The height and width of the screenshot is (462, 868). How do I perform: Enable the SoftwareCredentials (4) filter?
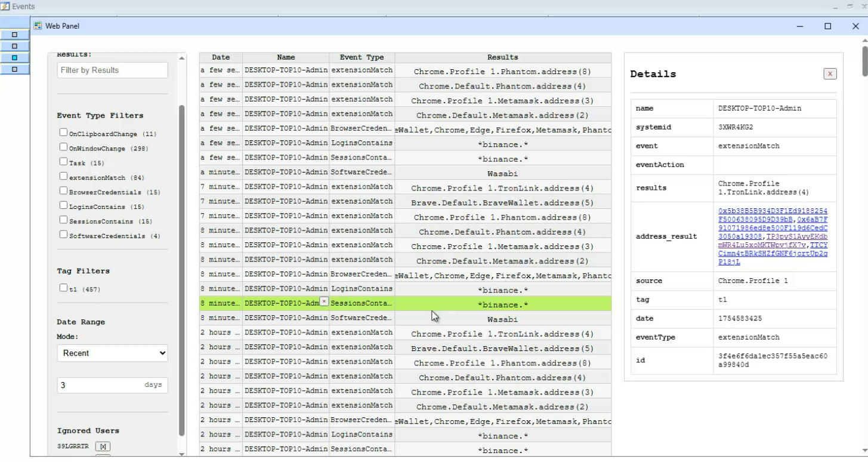63,234
